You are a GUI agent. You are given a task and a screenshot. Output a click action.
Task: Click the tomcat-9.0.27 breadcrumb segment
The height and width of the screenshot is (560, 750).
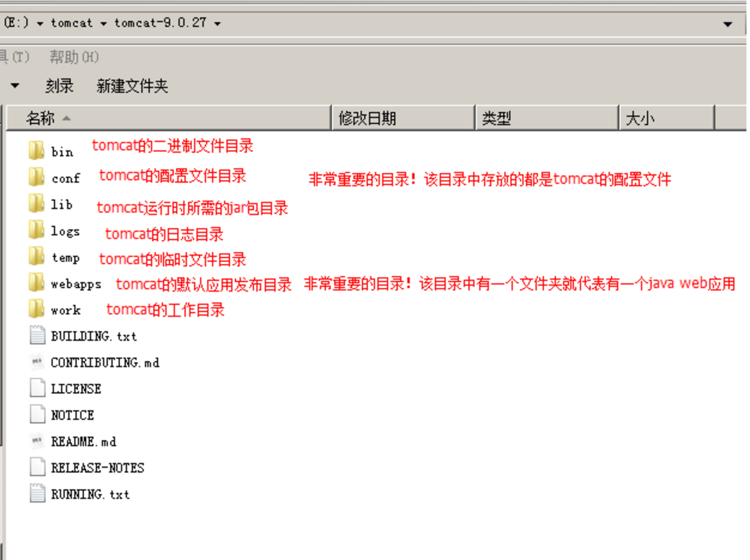click(x=161, y=23)
